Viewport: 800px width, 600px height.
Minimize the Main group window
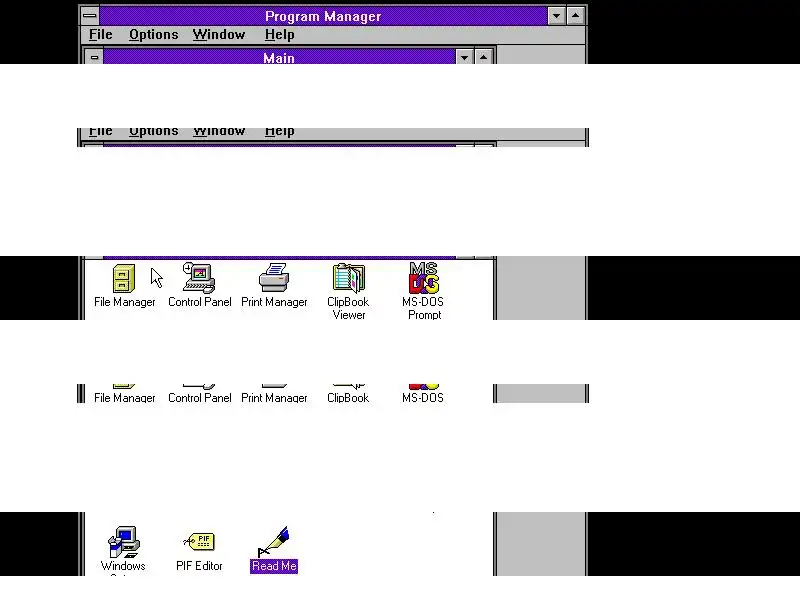pyautogui.click(x=464, y=57)
